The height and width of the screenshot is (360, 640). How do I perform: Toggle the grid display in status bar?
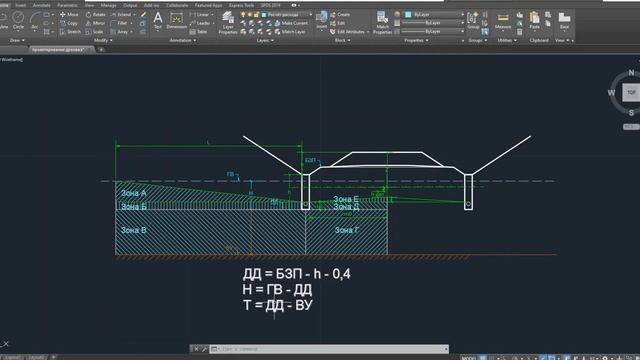coord(483,358)
